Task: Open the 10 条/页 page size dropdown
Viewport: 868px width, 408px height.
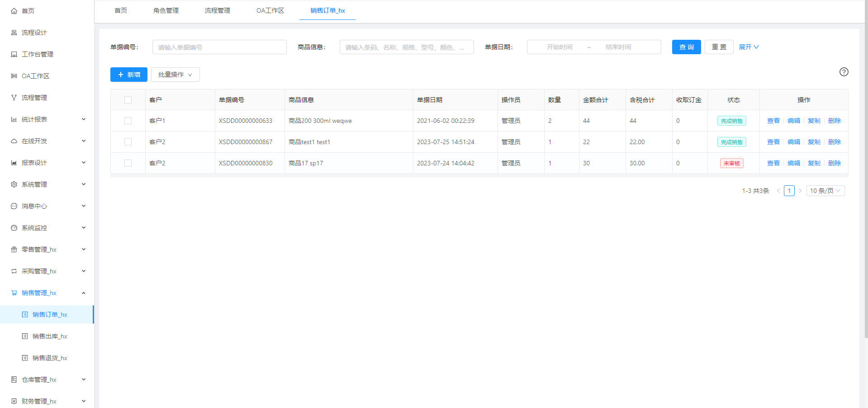Action: 825,191
